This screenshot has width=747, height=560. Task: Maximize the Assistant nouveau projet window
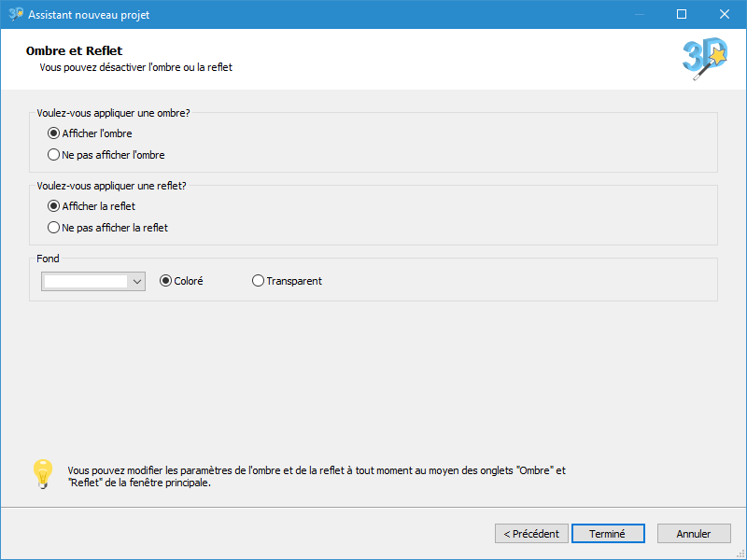point(682,14)
